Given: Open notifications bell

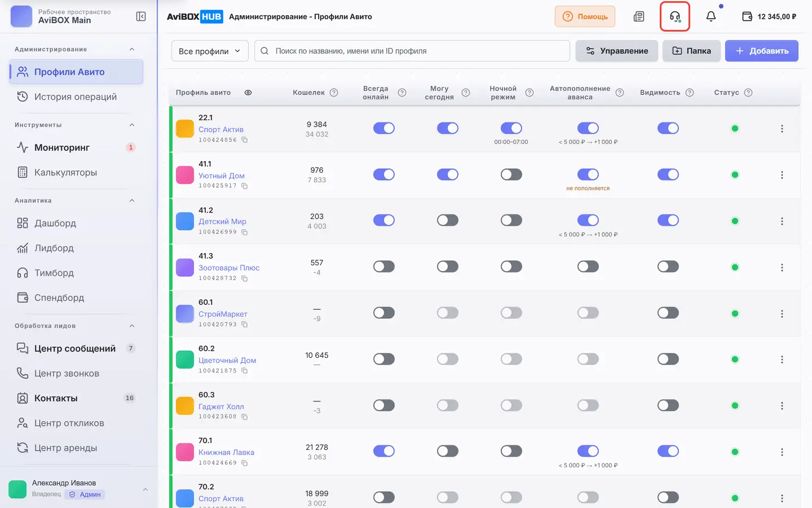Looking at the screenshot, I should [x=711, y=16].
